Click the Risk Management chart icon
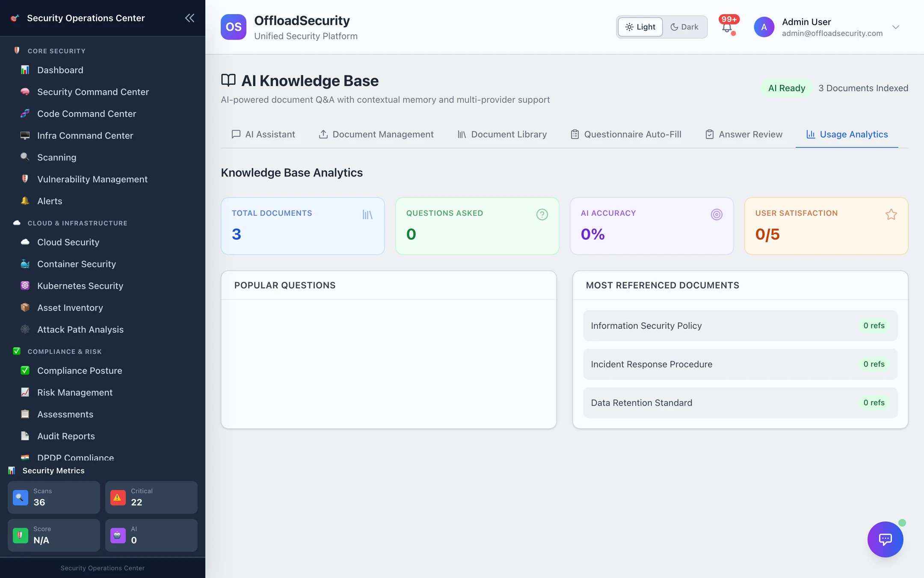 [x=25, y=392]
